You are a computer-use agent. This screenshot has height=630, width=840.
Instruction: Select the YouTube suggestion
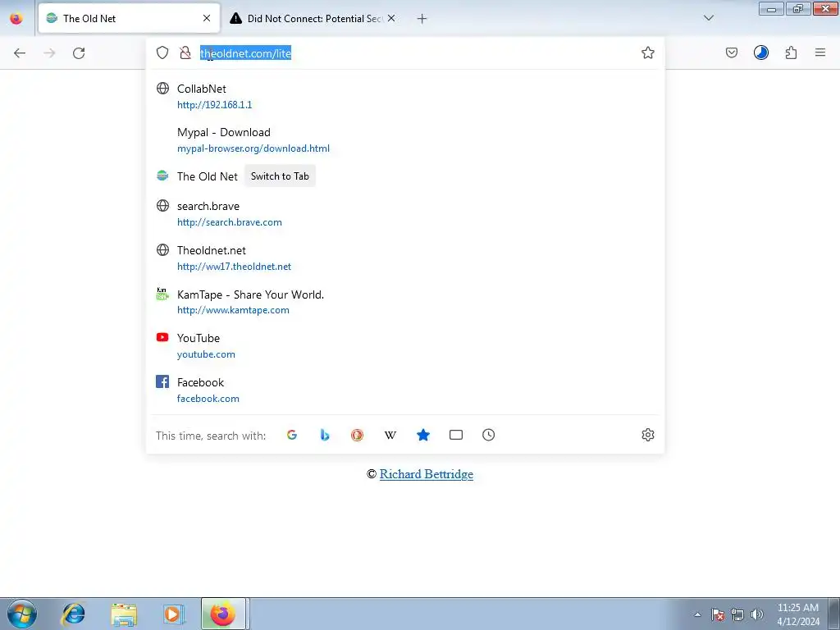(405, 346)
